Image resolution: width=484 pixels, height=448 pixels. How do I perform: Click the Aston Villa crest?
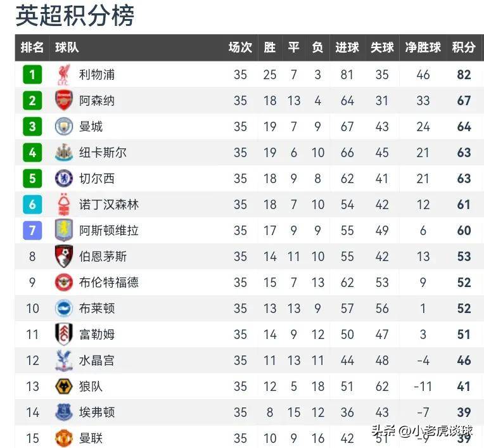tap(64, 230)
